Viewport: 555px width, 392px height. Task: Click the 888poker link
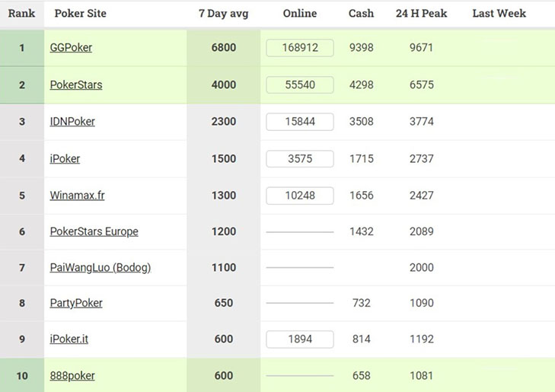[x=72, y=376]
